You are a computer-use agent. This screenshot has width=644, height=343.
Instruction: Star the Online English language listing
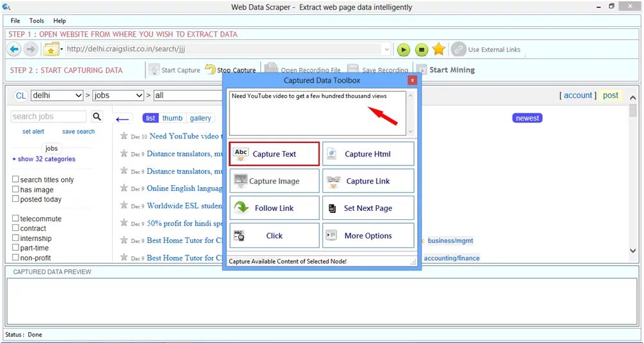pyautogui.click(x=124, y=188)
